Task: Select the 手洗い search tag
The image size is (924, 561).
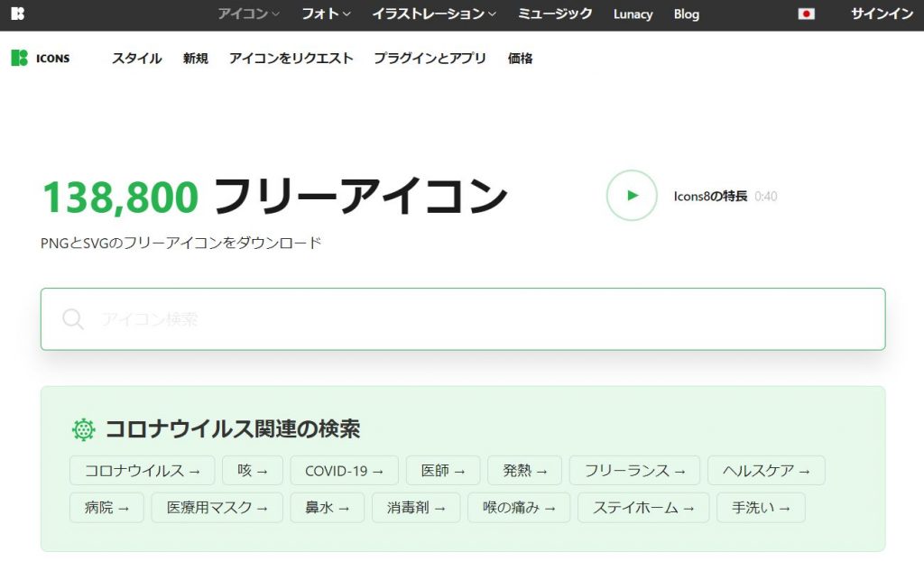Action: point(760,507)
